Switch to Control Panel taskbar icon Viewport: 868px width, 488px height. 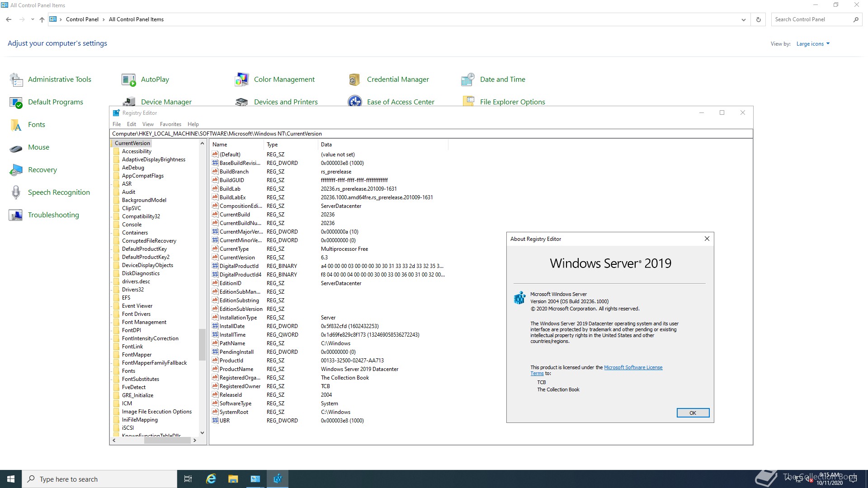pyautogui.click(x=255, y=479)
